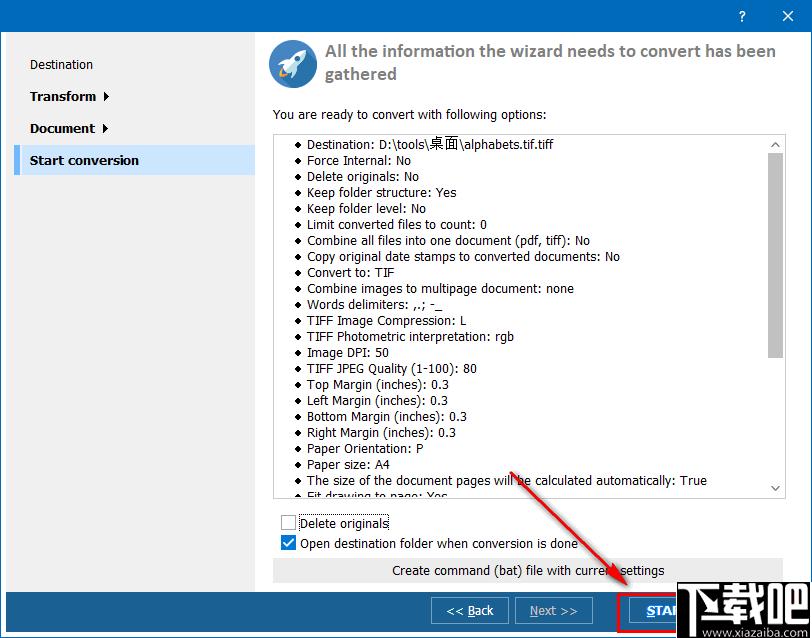Select 'Right Margin (inches): 0.3' line
Viewport: 812px width, 638px height.
point(381,433)
